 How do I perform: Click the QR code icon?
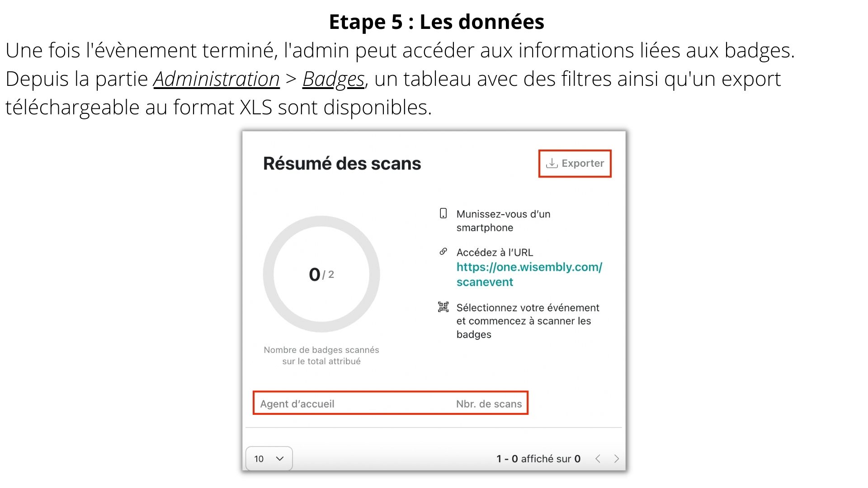tap(443, 307)
